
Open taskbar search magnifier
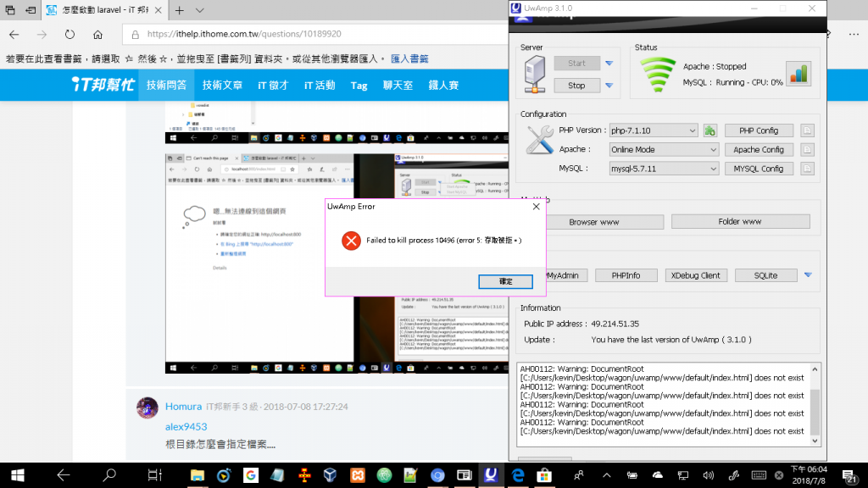click(109, 475)
